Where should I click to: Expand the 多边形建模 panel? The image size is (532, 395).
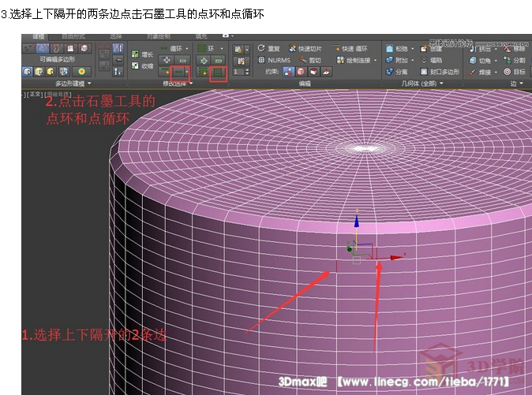(73, 84)
